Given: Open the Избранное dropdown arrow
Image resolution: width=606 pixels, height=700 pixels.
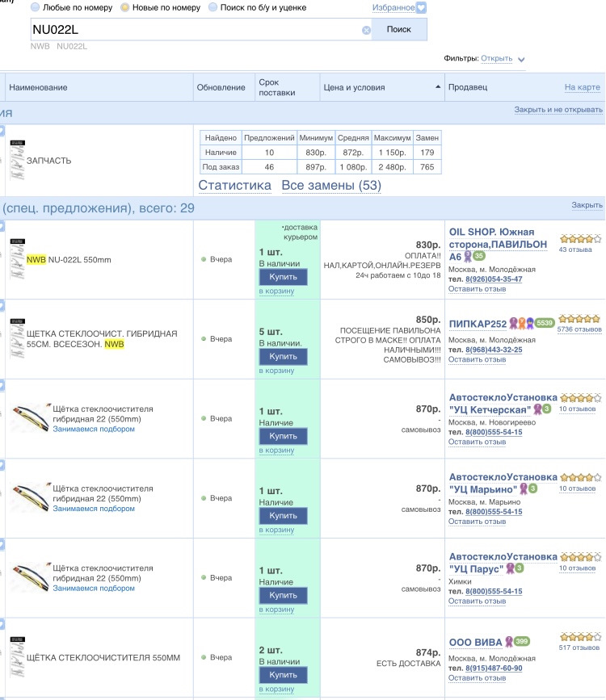Looking at the screenshot, I should tap(421, 8).
